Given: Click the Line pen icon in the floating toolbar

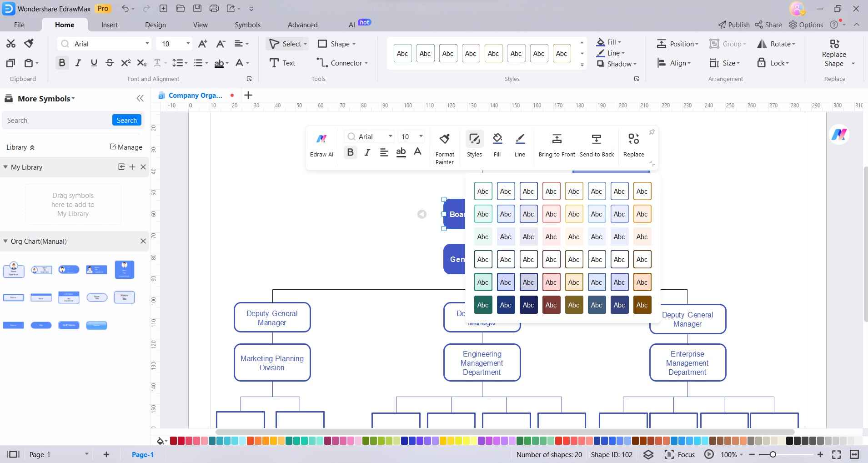Looking at the screenshot, I should tap(520, 145).
